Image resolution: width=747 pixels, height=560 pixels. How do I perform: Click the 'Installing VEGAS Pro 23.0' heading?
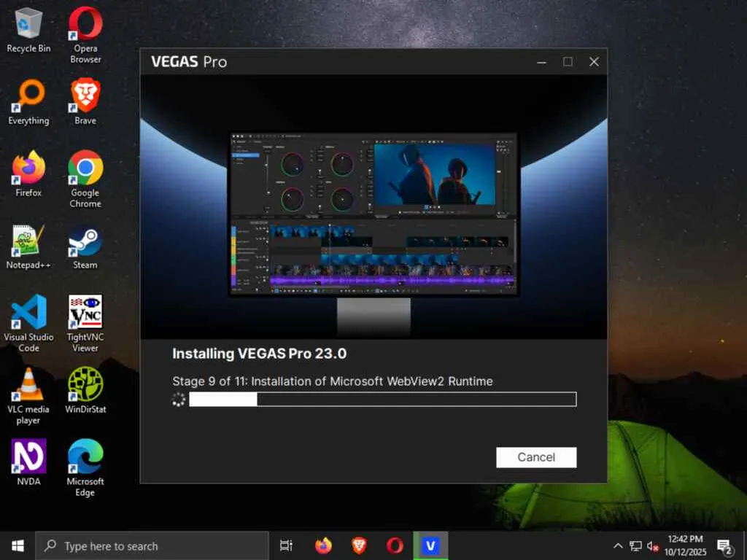(x=259, y=354)
